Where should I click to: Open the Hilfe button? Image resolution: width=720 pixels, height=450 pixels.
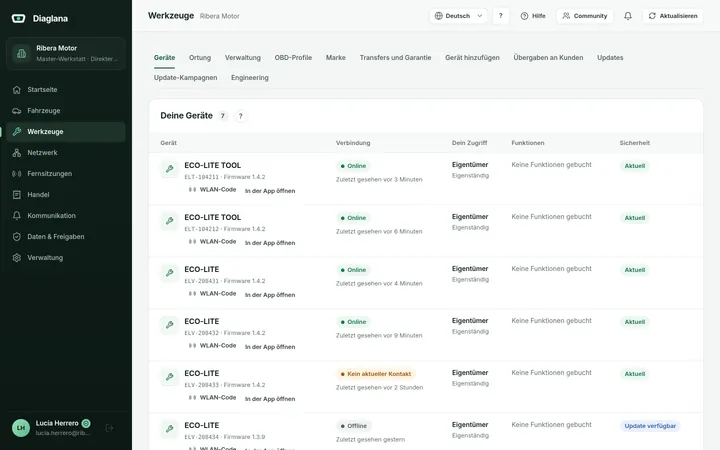(533, 16)
